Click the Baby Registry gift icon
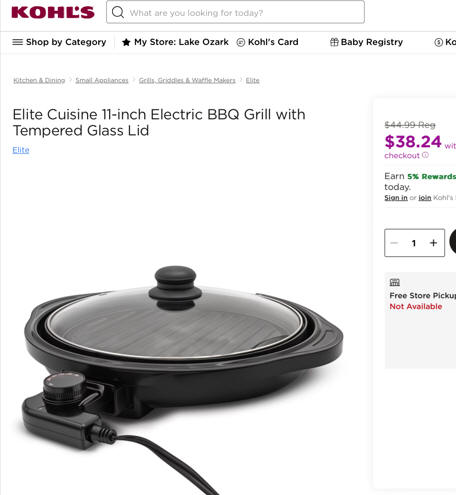 334,42
